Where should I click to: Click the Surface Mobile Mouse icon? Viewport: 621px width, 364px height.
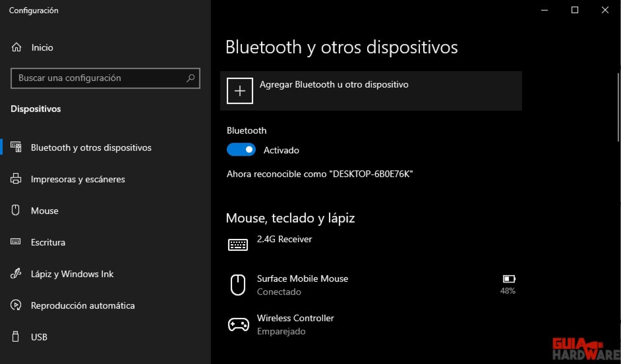click(238, 285)
